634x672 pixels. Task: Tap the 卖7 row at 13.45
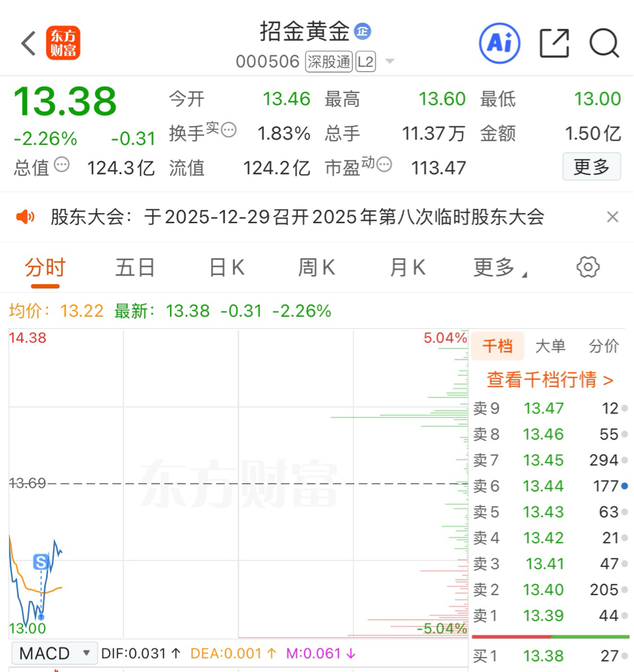(551, 460)
